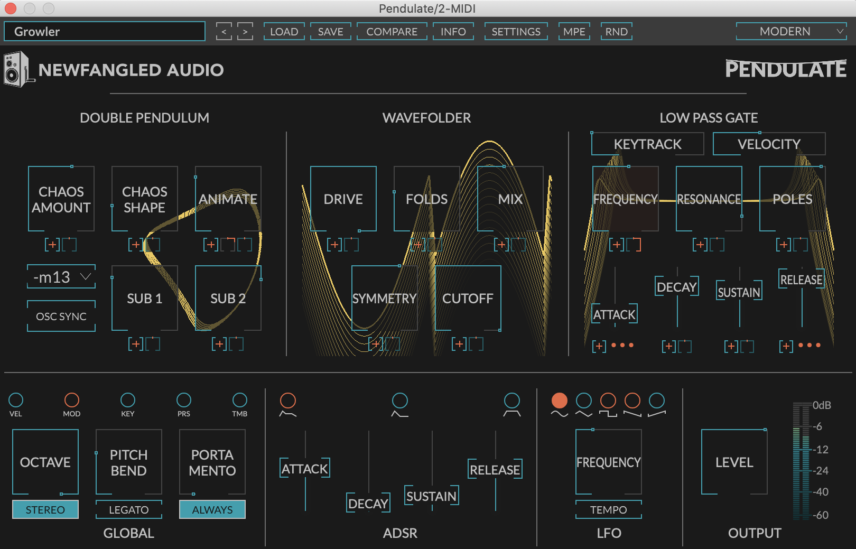The height and width of the screenshot is (549, 856).
Task: Click the PITCH BEND control box
Action: point(129,462)
